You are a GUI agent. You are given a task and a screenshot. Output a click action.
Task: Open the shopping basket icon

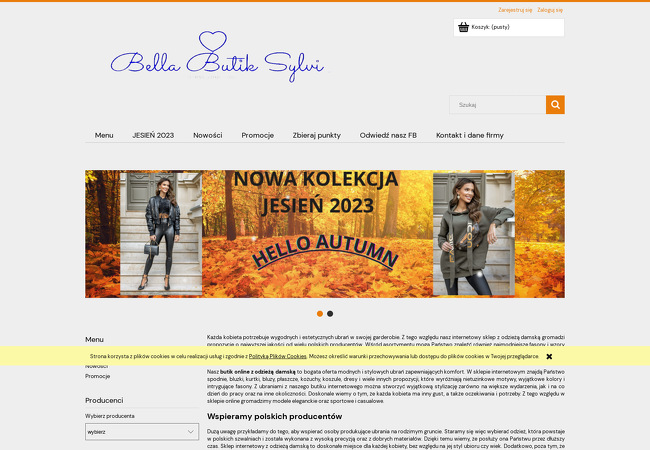point(463,27)
